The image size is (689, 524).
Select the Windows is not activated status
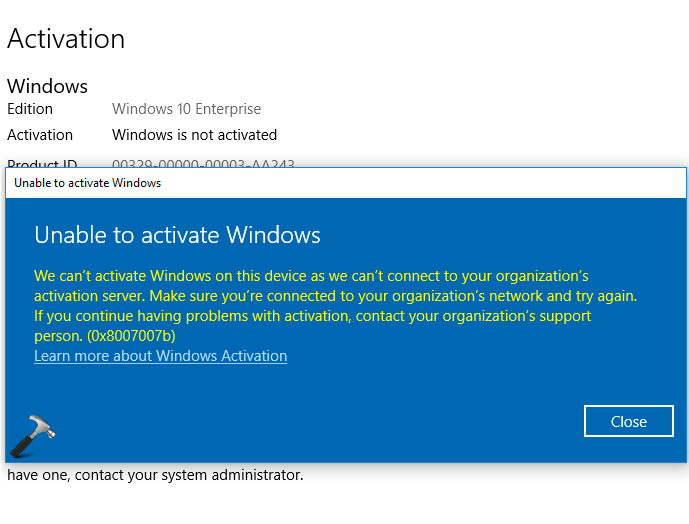194,135
